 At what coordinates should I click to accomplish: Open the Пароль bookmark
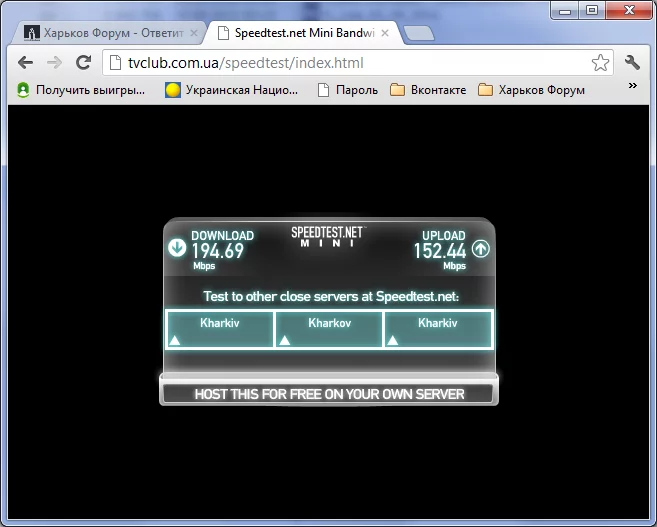pyautogui.click(x=348, y=90)
